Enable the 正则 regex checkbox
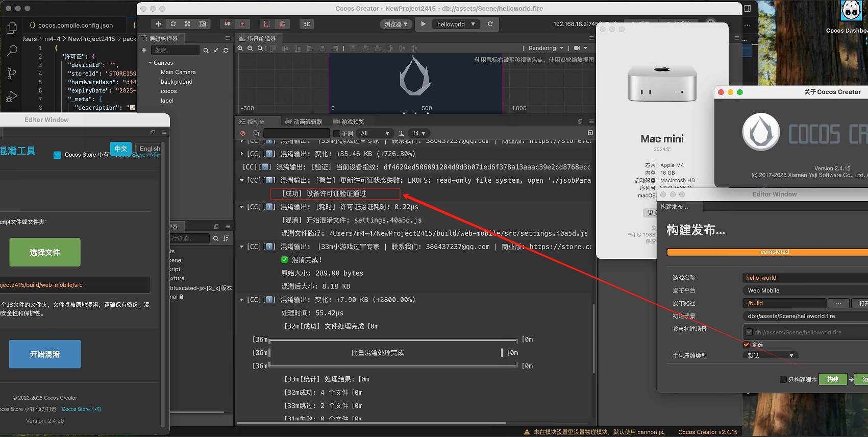 (x=336, y=134)
